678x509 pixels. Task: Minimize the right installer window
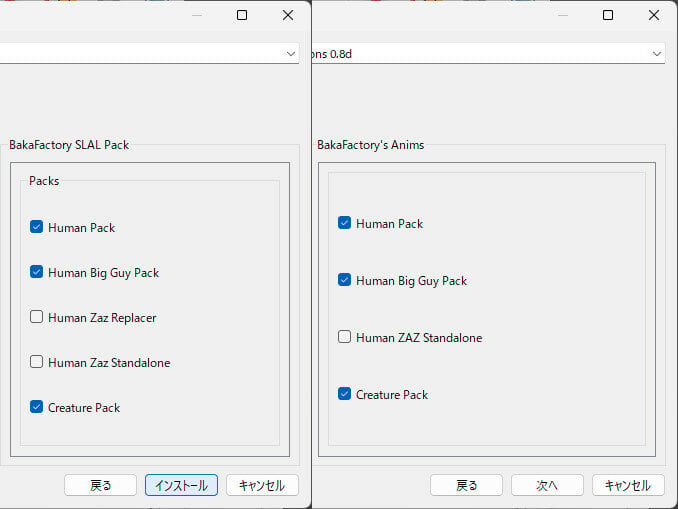click(x=563, y=16)
